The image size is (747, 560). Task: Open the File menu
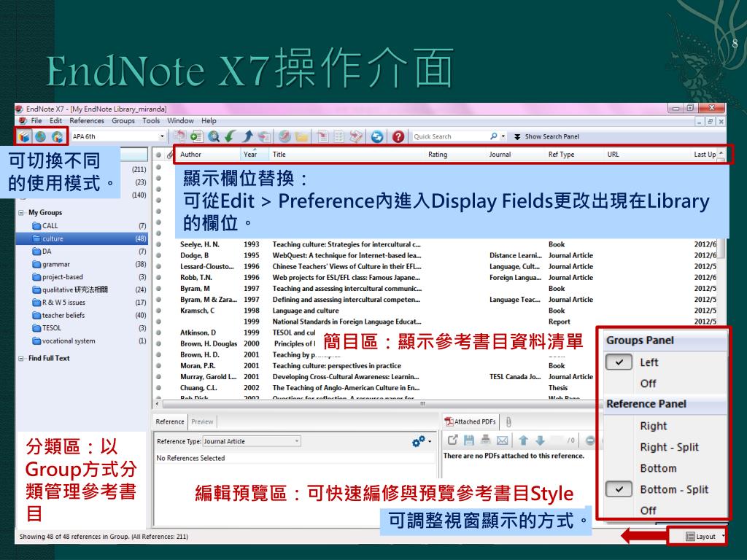tap(36, 121)
